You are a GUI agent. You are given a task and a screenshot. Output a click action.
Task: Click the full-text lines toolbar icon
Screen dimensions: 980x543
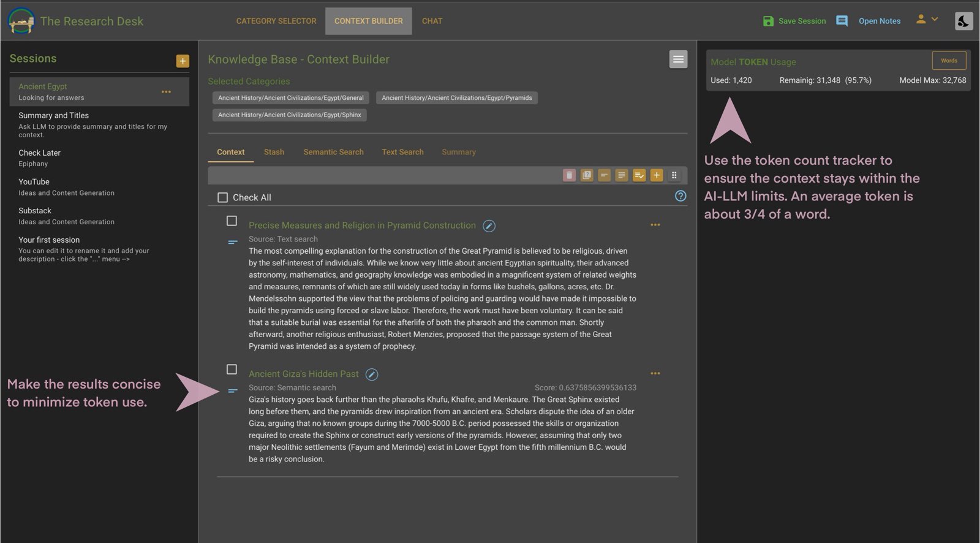tap(622, 175)
